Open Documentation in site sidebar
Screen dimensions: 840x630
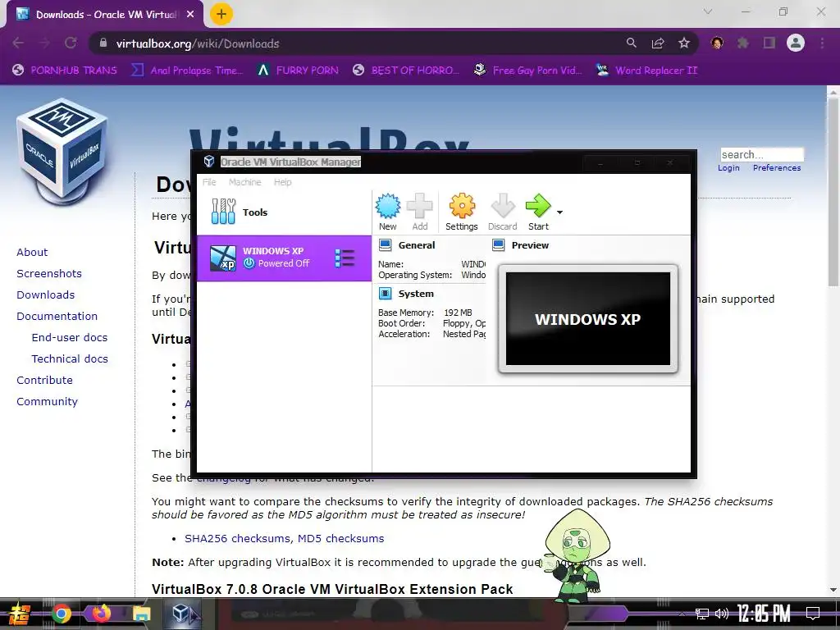tap(57, 316)
